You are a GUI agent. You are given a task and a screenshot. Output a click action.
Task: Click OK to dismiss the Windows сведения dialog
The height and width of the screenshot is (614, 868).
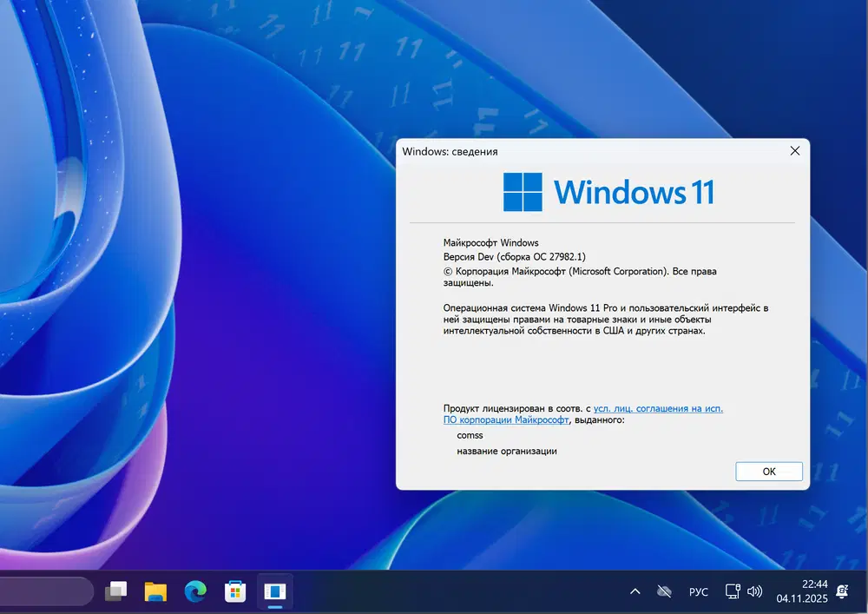[768, 471]
